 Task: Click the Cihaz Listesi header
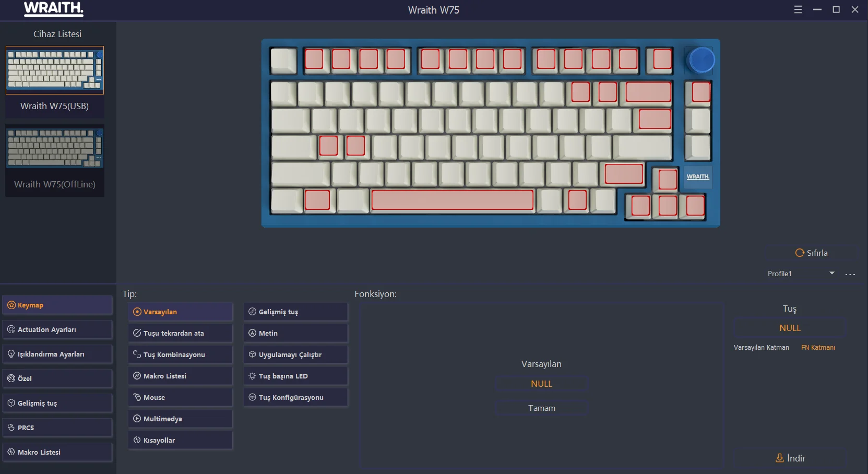click(x=57, y=34)
